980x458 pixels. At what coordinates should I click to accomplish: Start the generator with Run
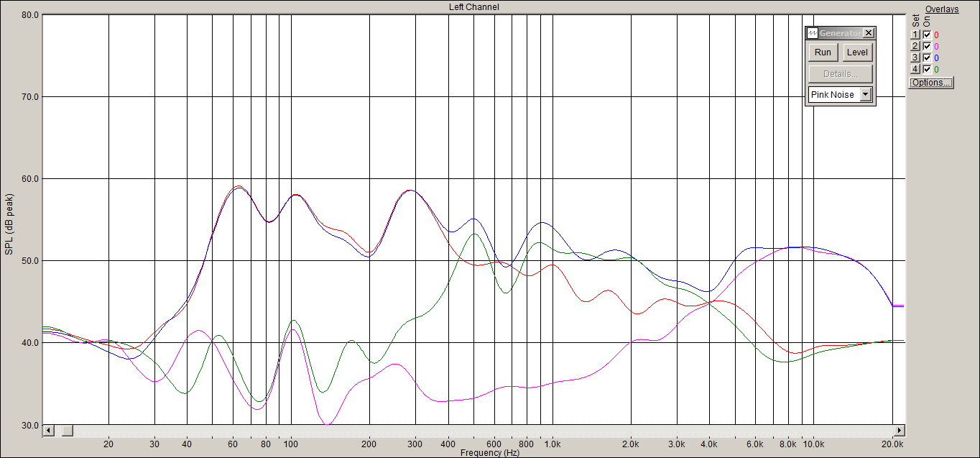pyautogui.click(x=823, y=52)
